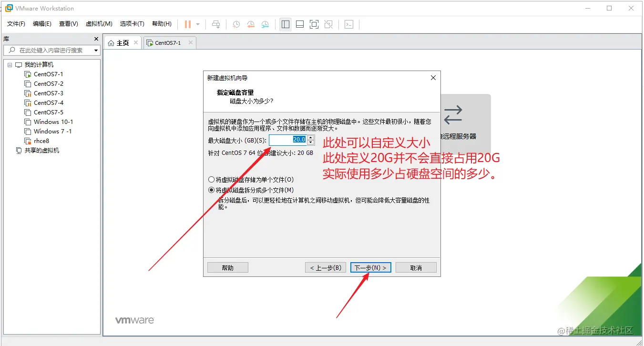
Task: Click the Windows 10-1 VM icon
Action: click(27, 122)
